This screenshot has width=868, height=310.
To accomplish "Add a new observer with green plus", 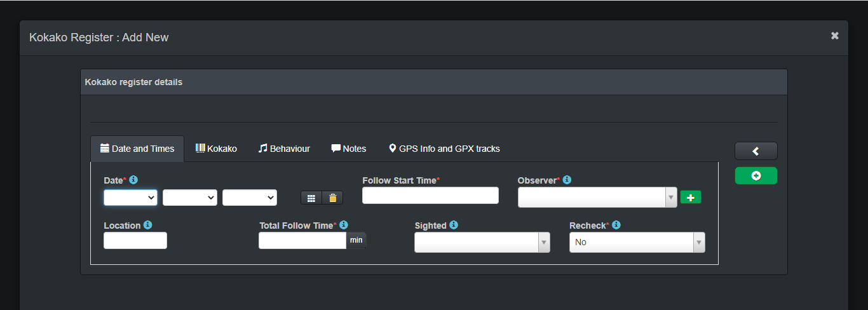I will [691, 198].
